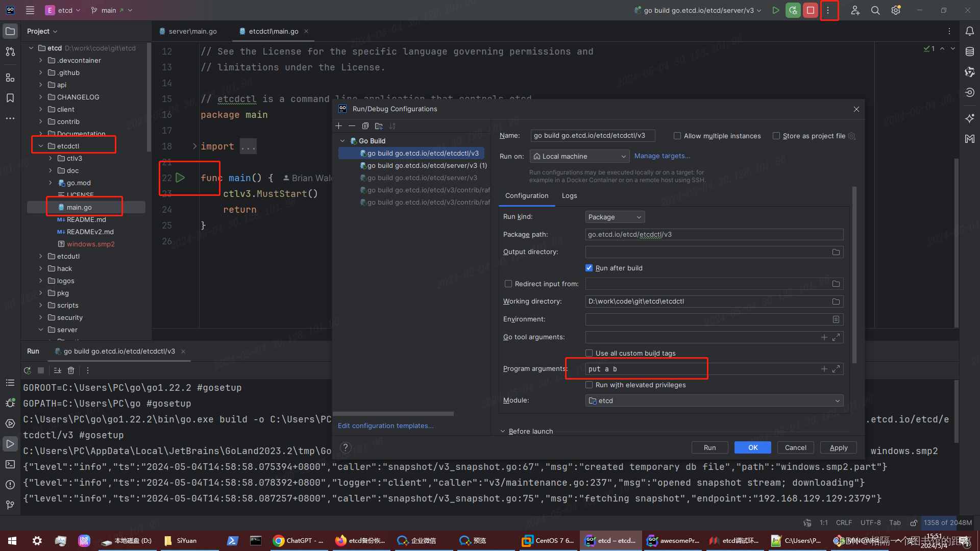Click the Run configuration Run button

pyautogui.click(x=709, y=447)
